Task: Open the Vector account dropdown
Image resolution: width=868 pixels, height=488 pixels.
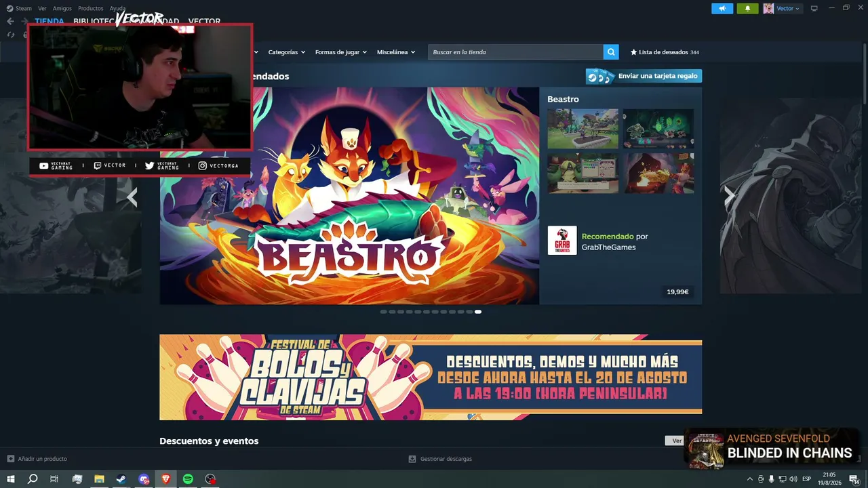Action: pos(788,9)
